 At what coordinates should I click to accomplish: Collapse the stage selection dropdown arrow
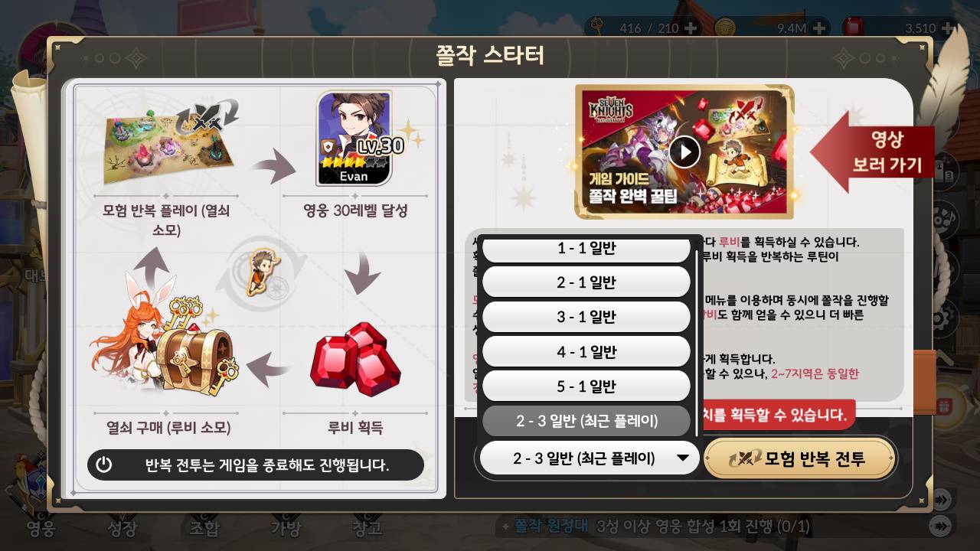coord(683,458)
